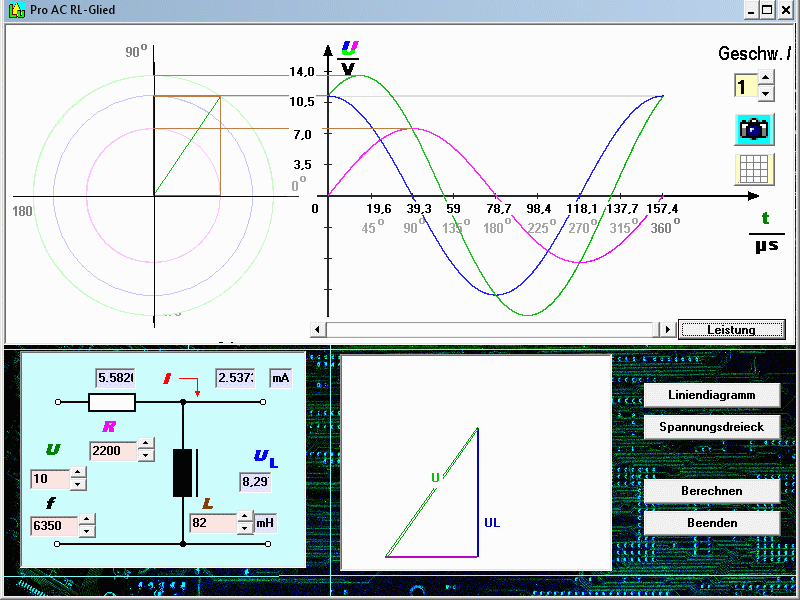Click the 78,7 time axis label

point(498,209)
